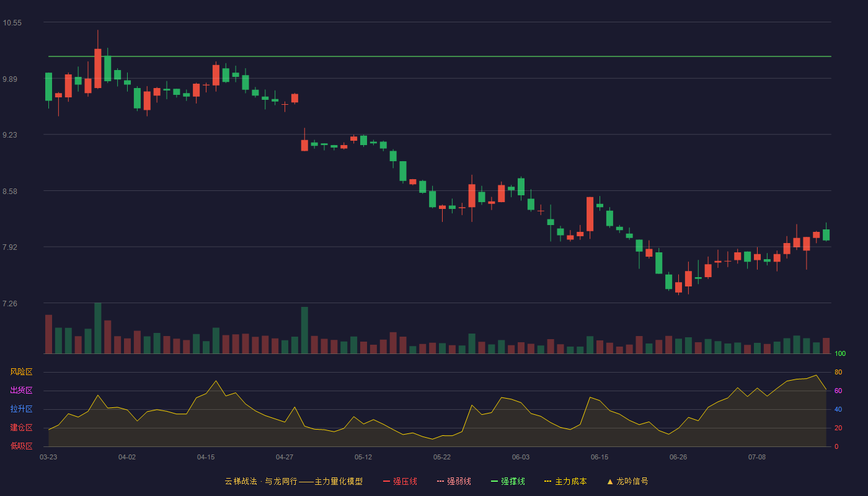Screen dimensions: 868x496
Task: Click the 10.55 price axis label
Action: 12,23
